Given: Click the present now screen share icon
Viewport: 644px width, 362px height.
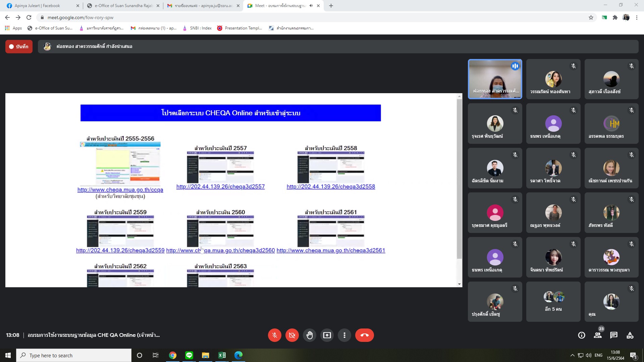Looking at the screenshot, I should coord(327,335).
